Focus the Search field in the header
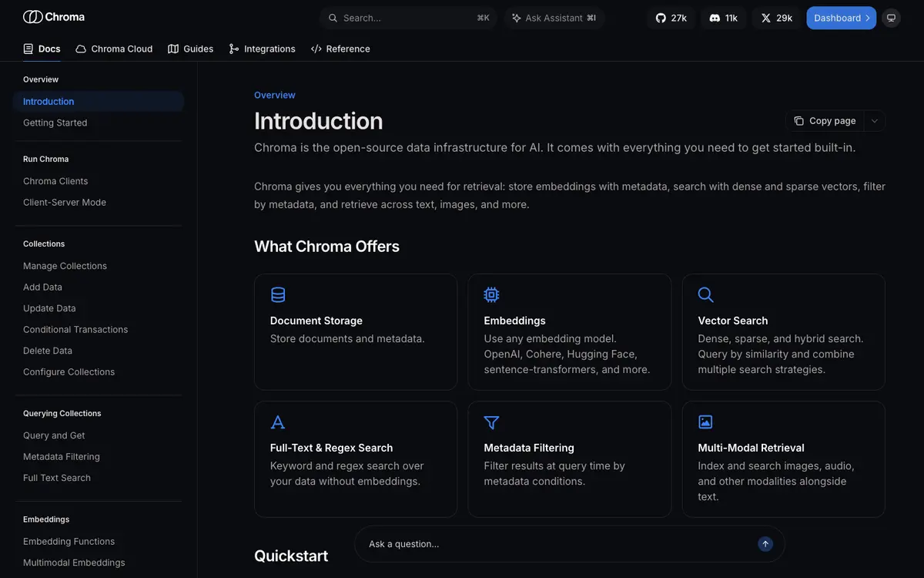The image size is (924, 578). 408,18
